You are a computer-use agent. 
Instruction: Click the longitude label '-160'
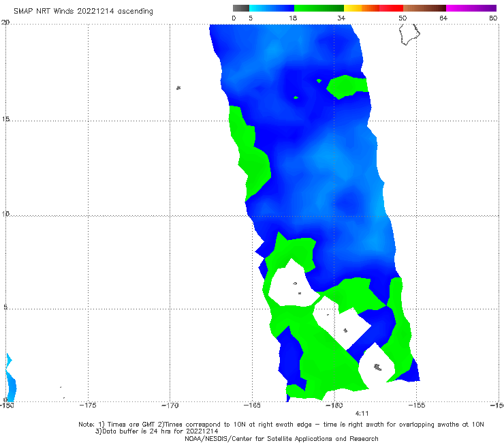(334, 406)
